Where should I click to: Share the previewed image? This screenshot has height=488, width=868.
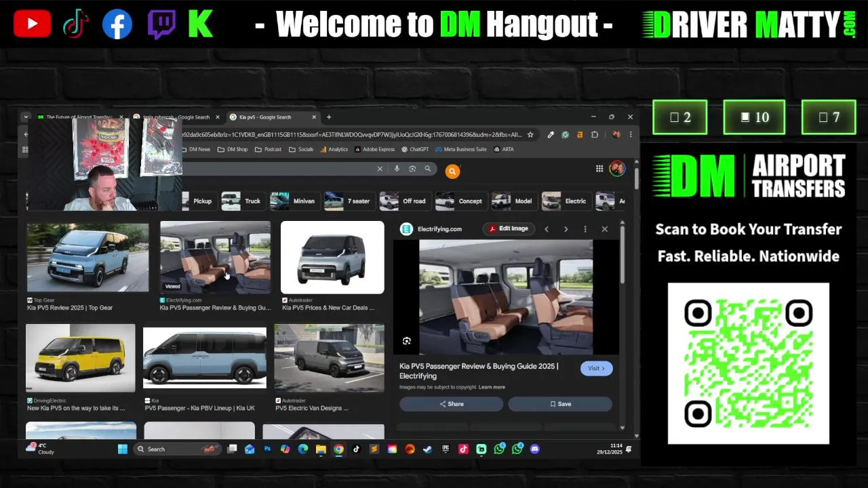pyautogui.click(x=451, y=404)
